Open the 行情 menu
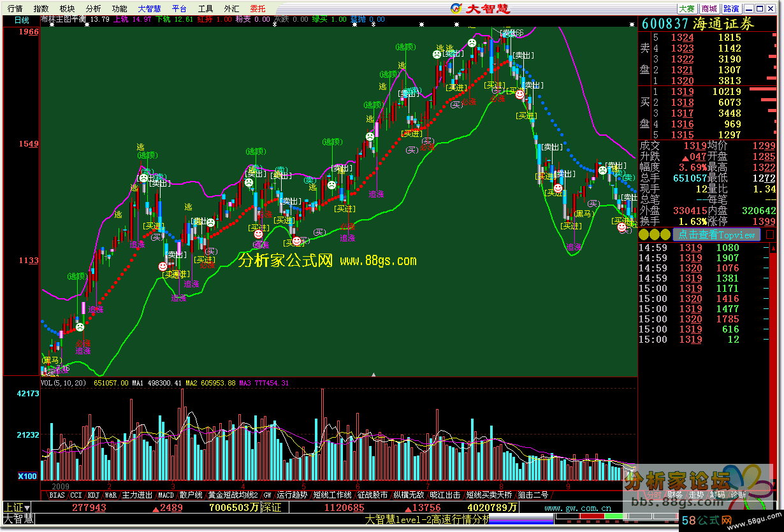 tap(14, 8)
